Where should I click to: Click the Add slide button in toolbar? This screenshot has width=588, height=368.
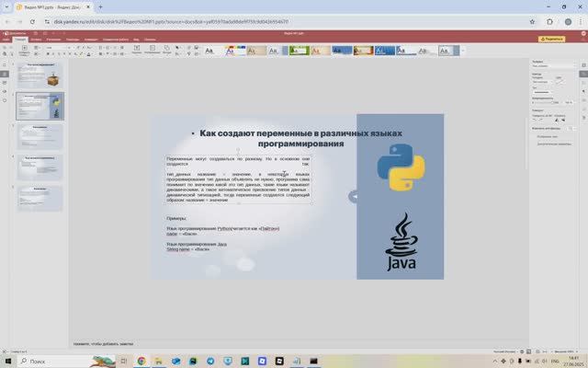25,50
